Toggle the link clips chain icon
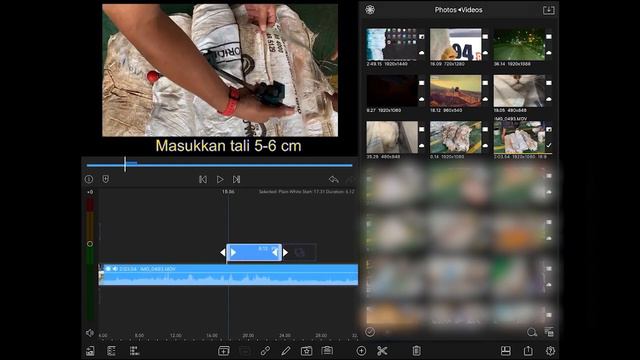Image resolution: width=640 pixels, height=360 pixels. 265,351
